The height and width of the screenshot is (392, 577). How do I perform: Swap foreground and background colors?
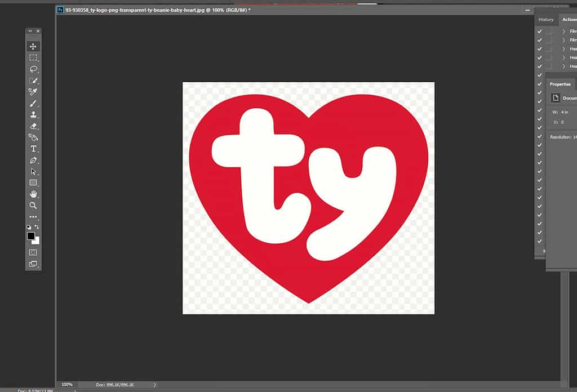(x=37, y=227)
